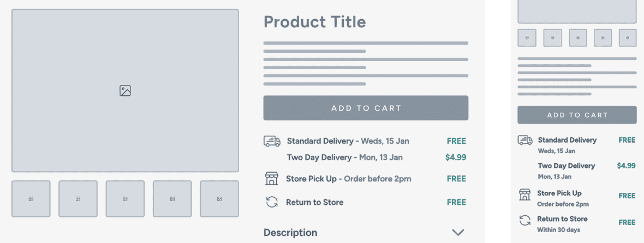Click the mobile ADD TO CART button

coord(577,115)
